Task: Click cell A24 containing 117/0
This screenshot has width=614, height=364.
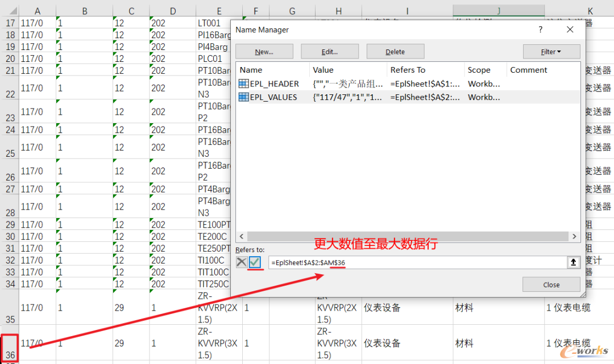Action: coord(38,129)
